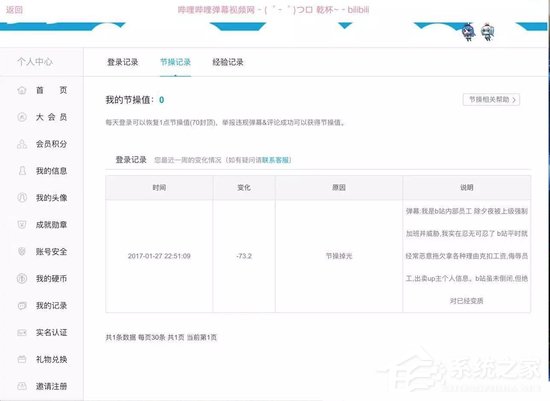
Task: Click the bilibili page title text
Action: tap(273, 10)
